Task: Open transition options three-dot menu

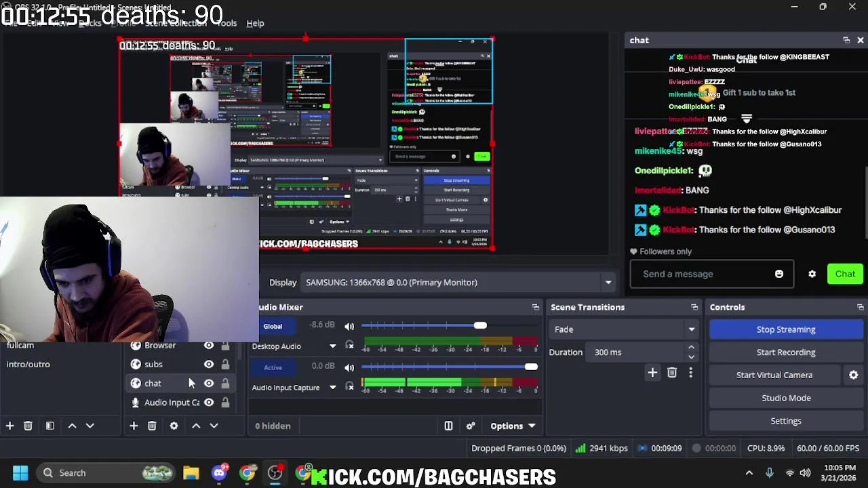Action: pos(690,372)
